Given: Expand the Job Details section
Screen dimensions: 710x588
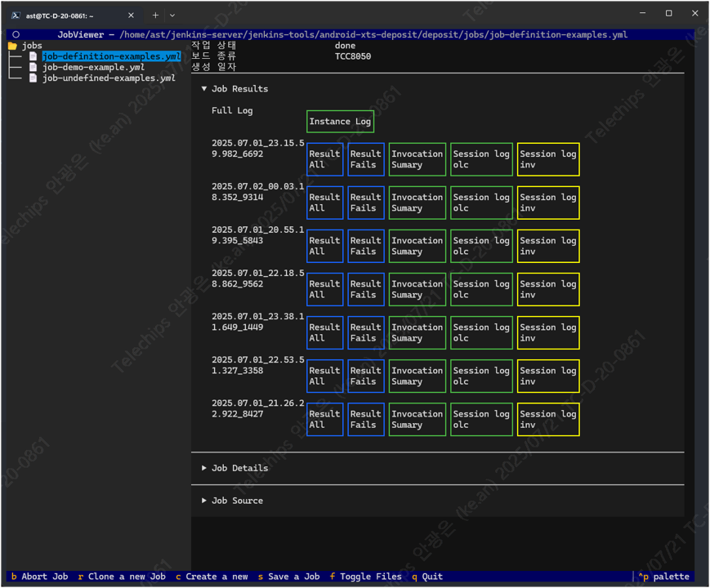Looking at the screenshot, I should (x=234, y=469).
